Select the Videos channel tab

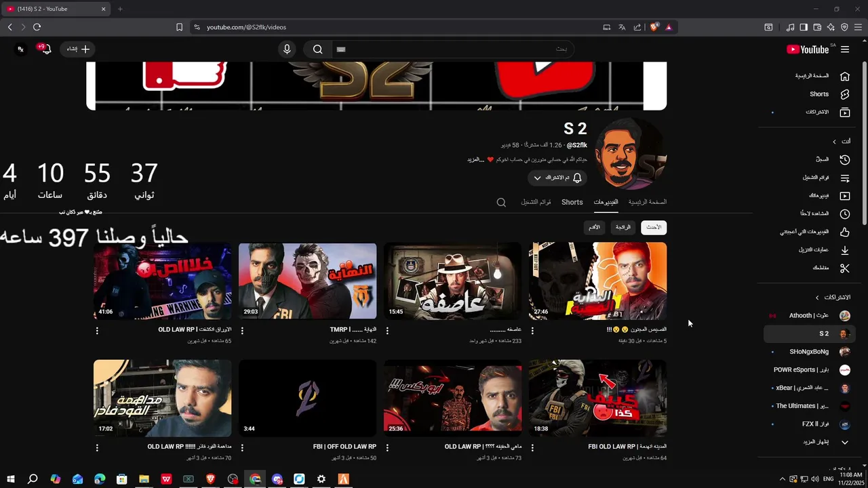(606, 202)
